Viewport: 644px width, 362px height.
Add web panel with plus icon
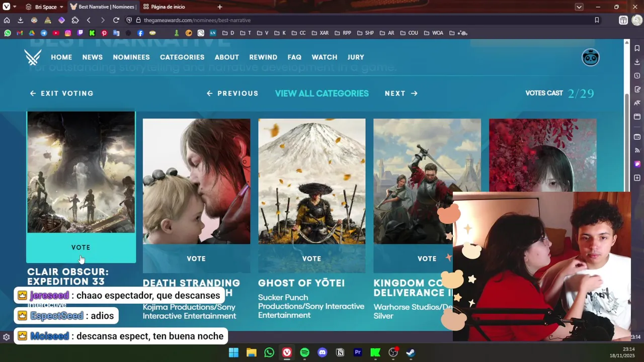click(x=637, y=177)
